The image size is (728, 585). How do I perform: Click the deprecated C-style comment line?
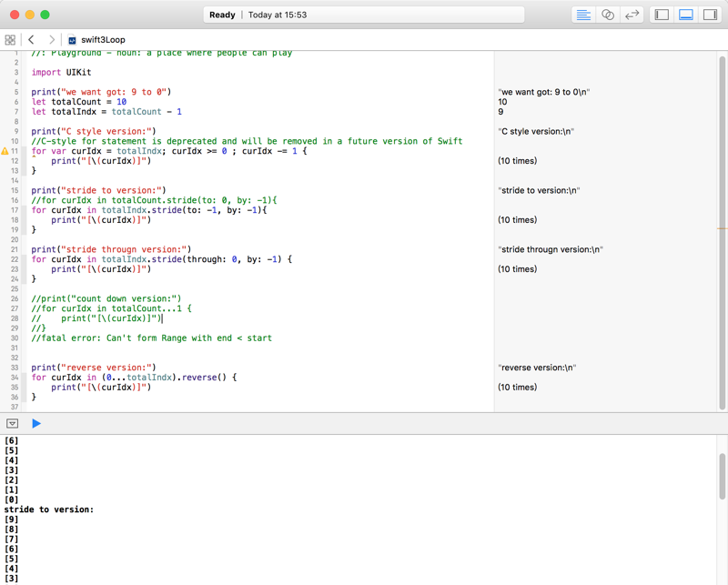tap(247, 141)
